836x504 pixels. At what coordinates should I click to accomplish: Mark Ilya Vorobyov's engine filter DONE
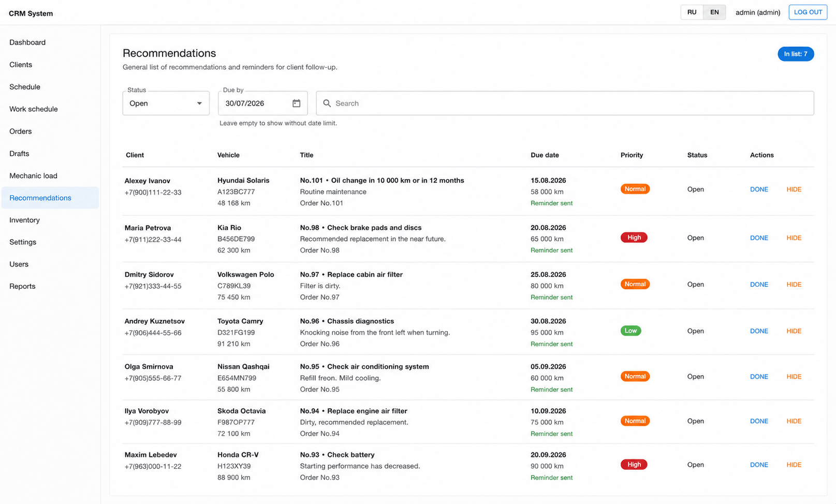pos(759,421)
